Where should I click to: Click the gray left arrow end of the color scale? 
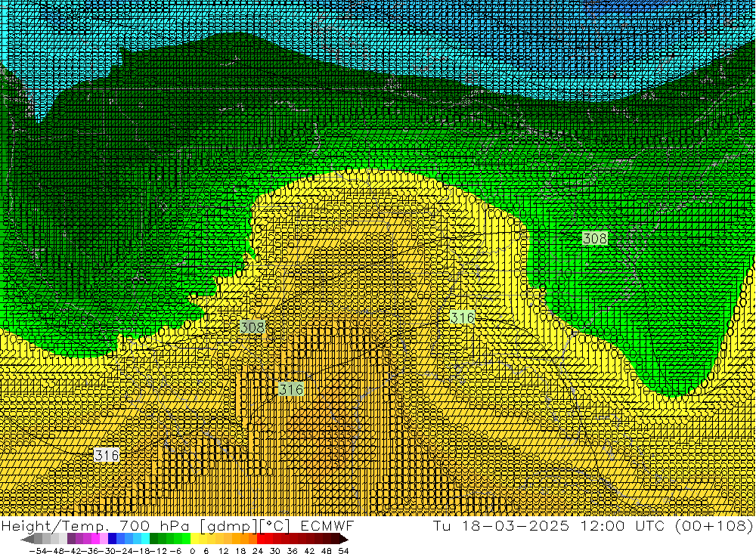pos(27,539)
